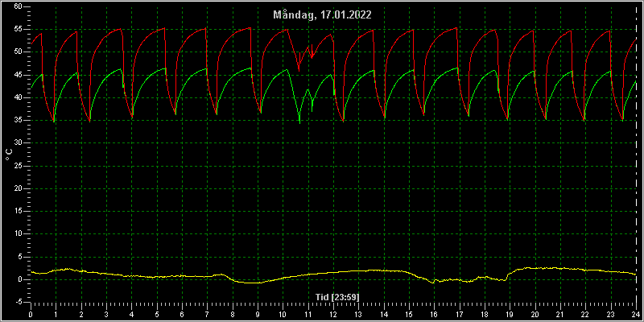Click the chart title Måndag, 17.01.2022
Screen dimensions: 644x322
point(323,15)
